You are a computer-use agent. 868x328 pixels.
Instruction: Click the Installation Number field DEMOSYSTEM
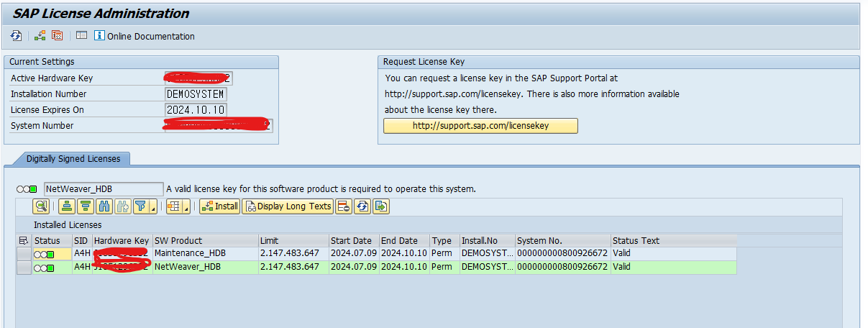(196, 94)
